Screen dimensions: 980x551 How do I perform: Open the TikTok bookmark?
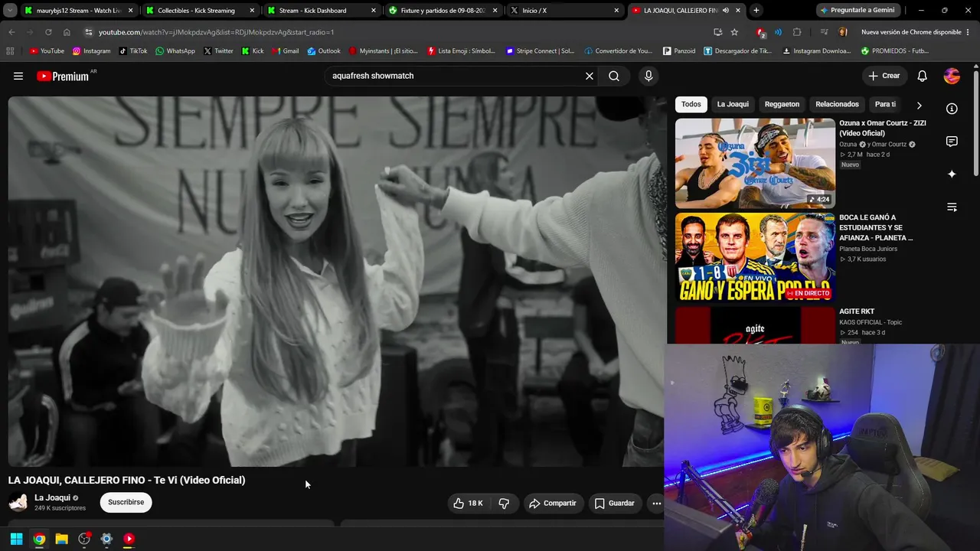coord(132,51)
